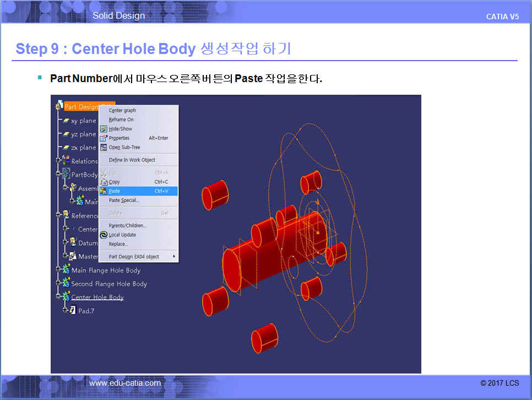Select the yz plane in the tree

pyautogui.click(x=83, y=134)
